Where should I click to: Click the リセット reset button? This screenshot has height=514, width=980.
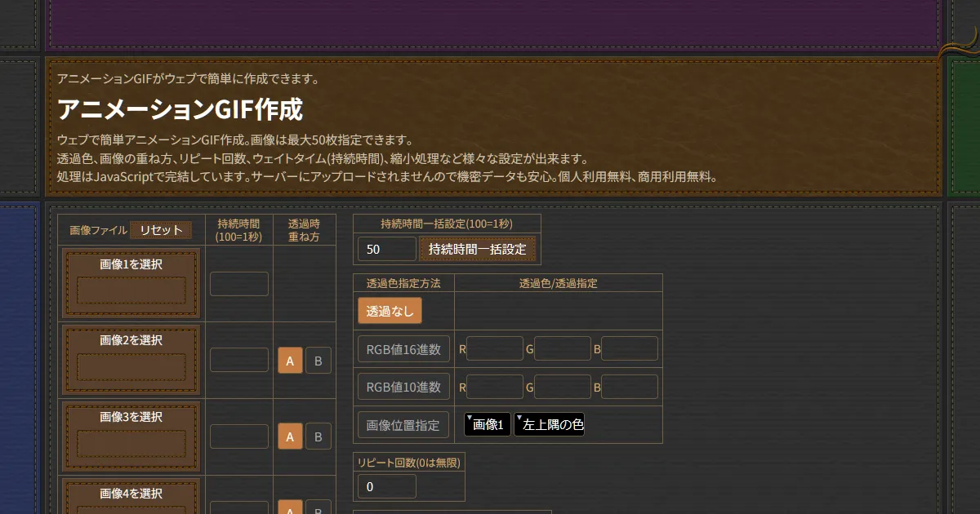[x=161, y=230]
